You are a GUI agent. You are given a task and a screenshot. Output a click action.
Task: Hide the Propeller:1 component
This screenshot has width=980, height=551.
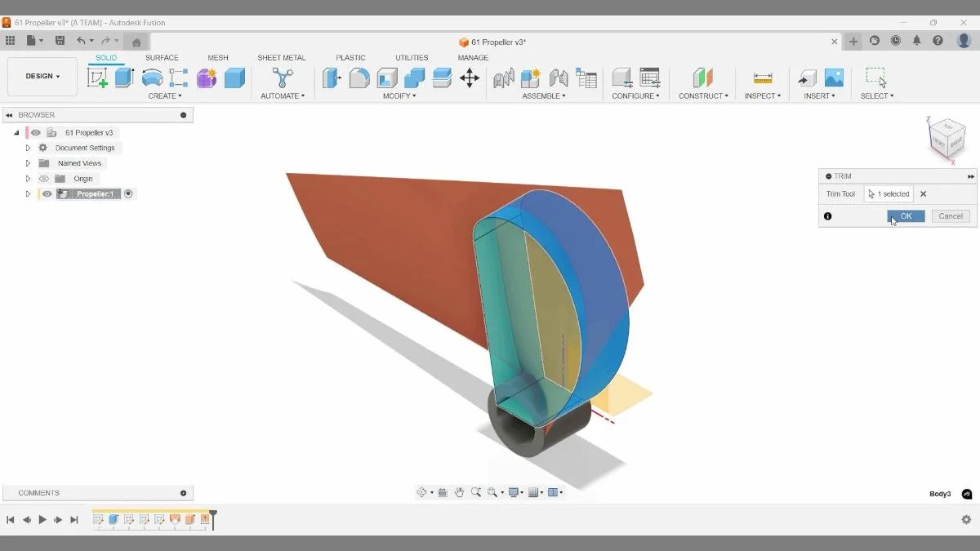pos(47,193)
